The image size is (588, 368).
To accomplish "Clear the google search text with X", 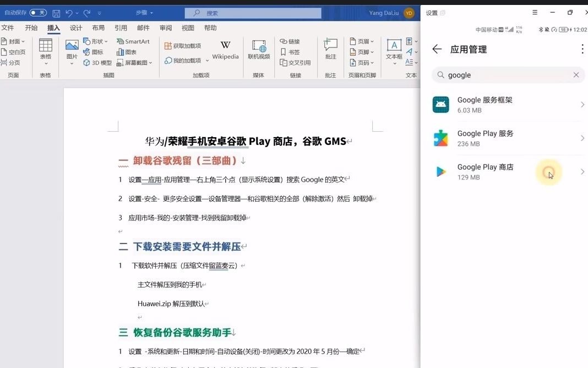I will (x=576, y=74).
